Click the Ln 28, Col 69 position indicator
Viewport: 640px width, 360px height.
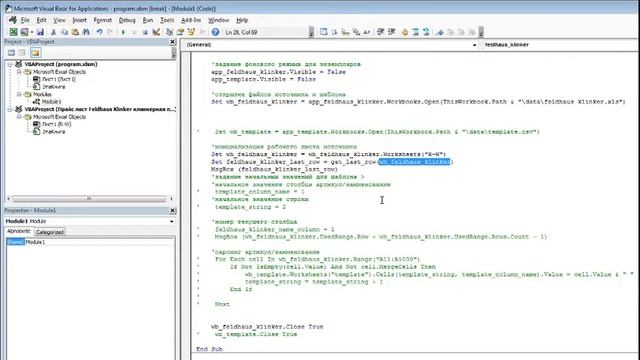pos(241,32)
